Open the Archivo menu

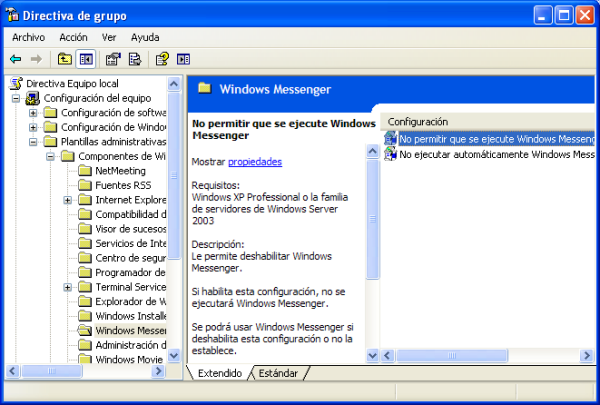click(28, 37)
